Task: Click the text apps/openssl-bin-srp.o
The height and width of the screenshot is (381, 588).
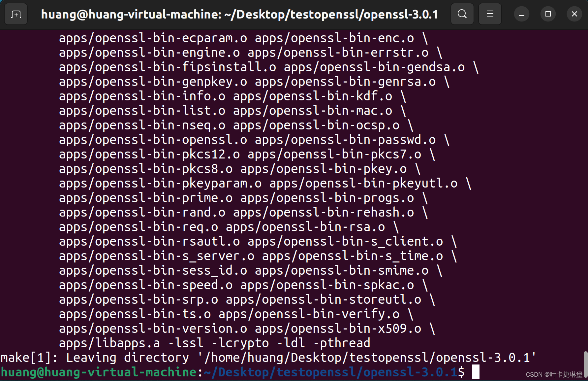Action: (x=139, y=300)
